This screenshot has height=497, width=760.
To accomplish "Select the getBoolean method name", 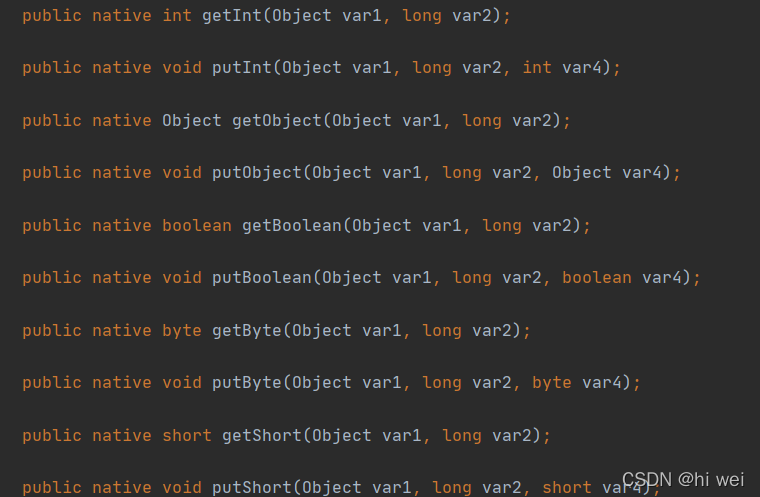I will pyautogui.click(x=292, y=226).
